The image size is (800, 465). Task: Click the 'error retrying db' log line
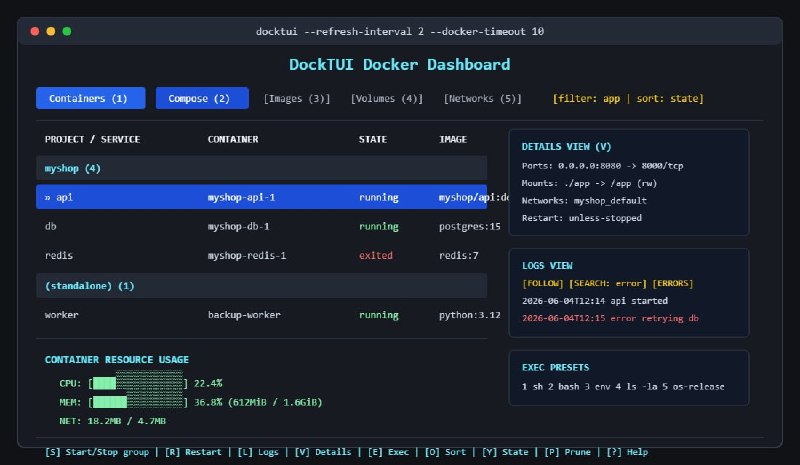click(610, 318)
